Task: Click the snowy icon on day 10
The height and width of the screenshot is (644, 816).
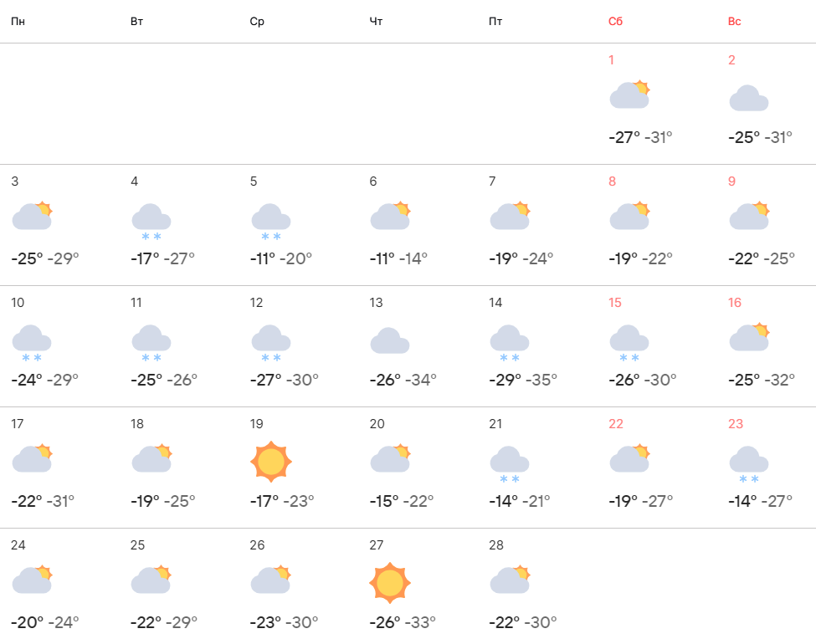Action: [32, 342]
